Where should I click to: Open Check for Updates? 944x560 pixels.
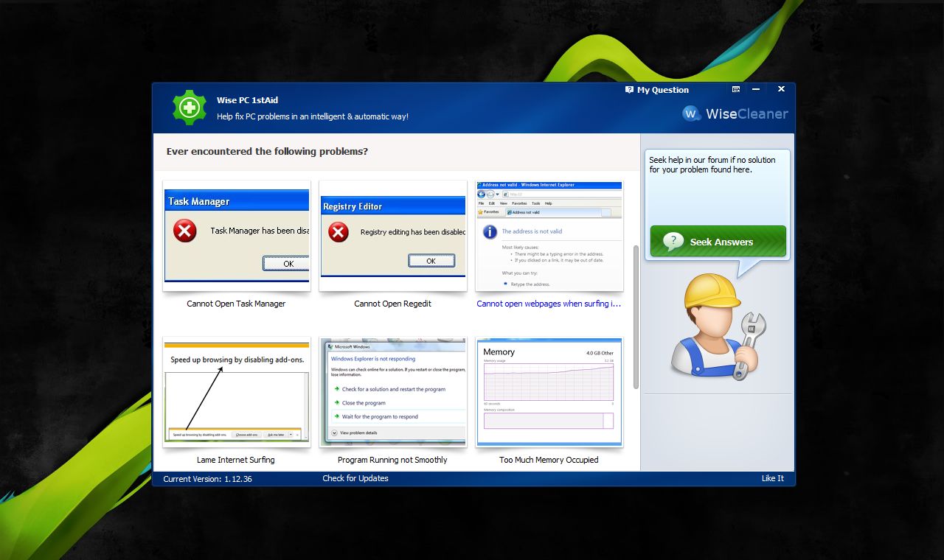point(355,478)
